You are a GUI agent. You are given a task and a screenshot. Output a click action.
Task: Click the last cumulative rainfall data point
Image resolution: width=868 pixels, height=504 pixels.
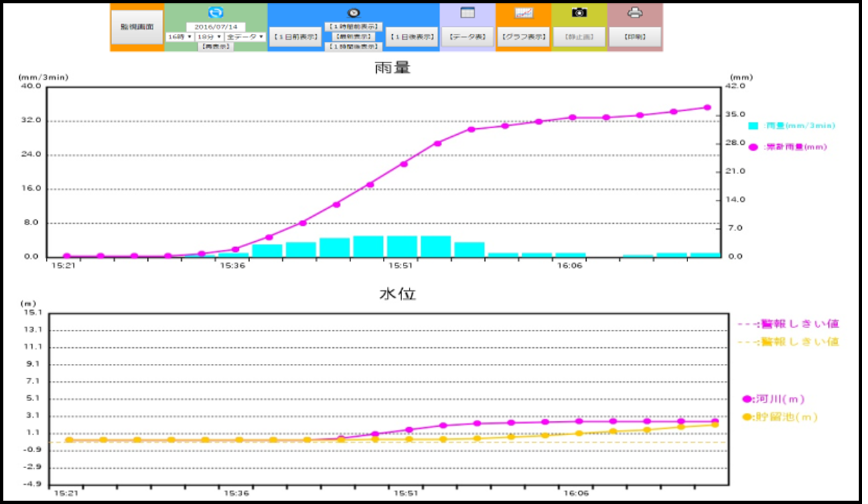point(707,108)
